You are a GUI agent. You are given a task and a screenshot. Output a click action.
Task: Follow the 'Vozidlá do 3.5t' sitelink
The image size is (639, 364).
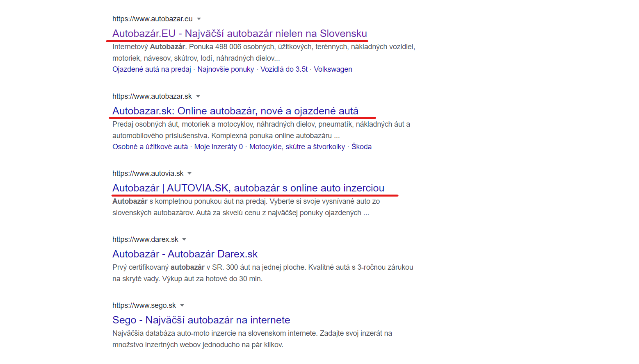(284, 69)
